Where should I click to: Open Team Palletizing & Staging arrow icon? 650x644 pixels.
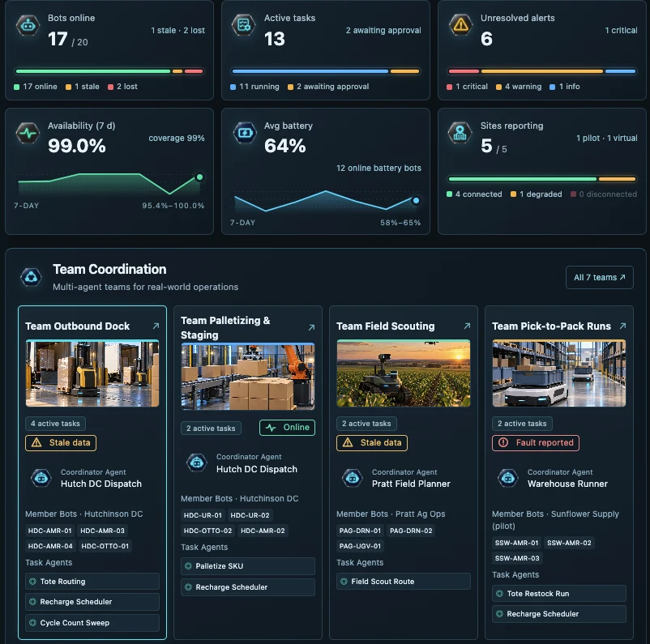[311, 328]
